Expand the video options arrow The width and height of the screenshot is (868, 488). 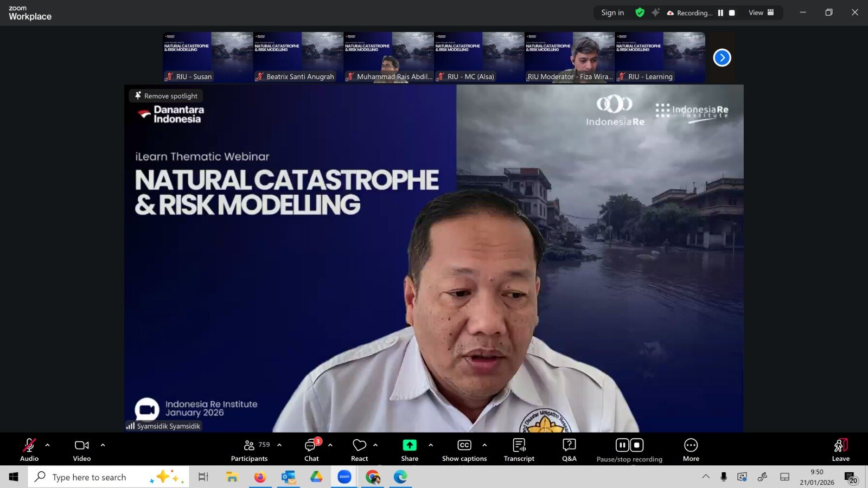pos(103,445)
